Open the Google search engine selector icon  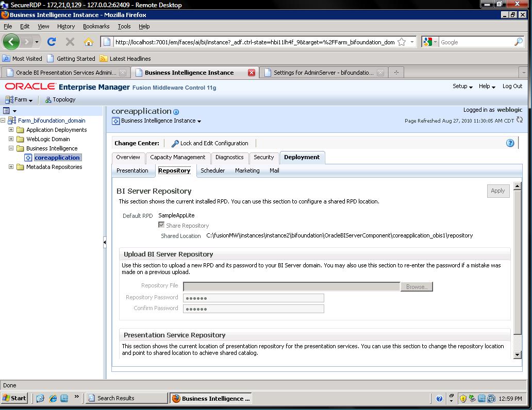[430, 42]
